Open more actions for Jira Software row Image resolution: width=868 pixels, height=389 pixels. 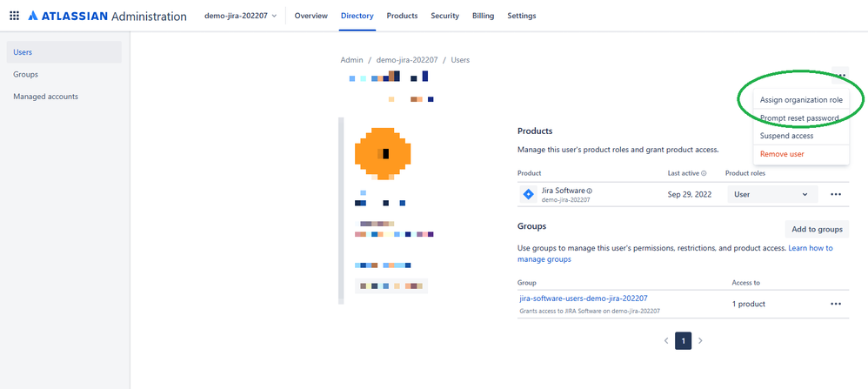836,195
